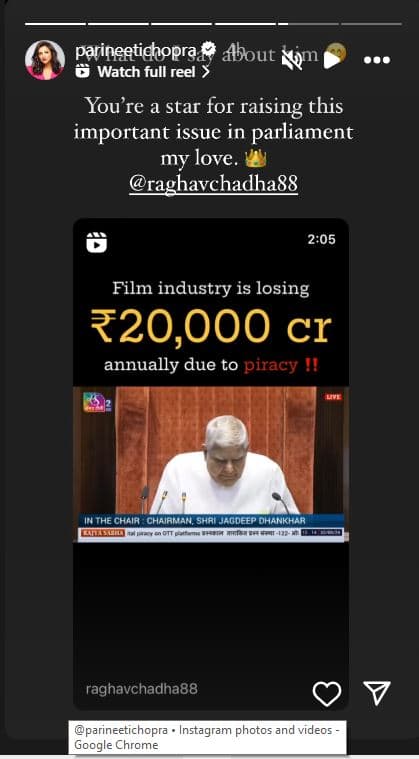
Task: Click the Google Chrome window title tooltip
Action: [x=207, y=737]
